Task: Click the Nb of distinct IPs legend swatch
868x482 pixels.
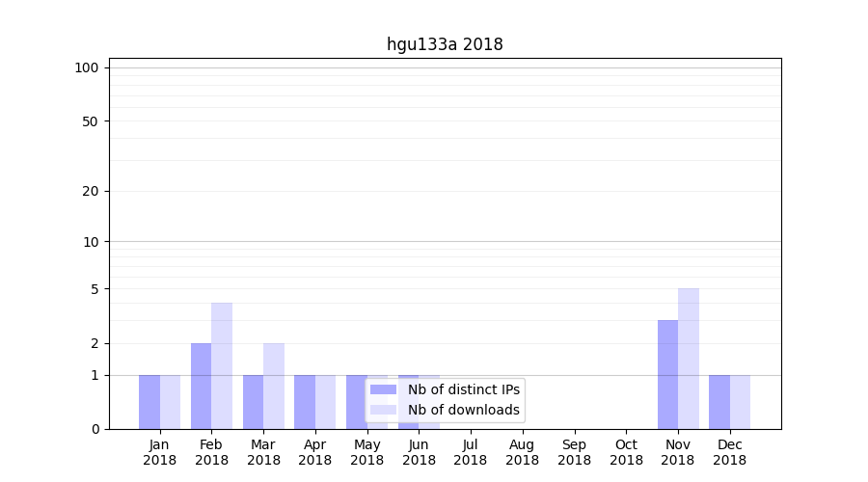Action: tap(383, 389)
